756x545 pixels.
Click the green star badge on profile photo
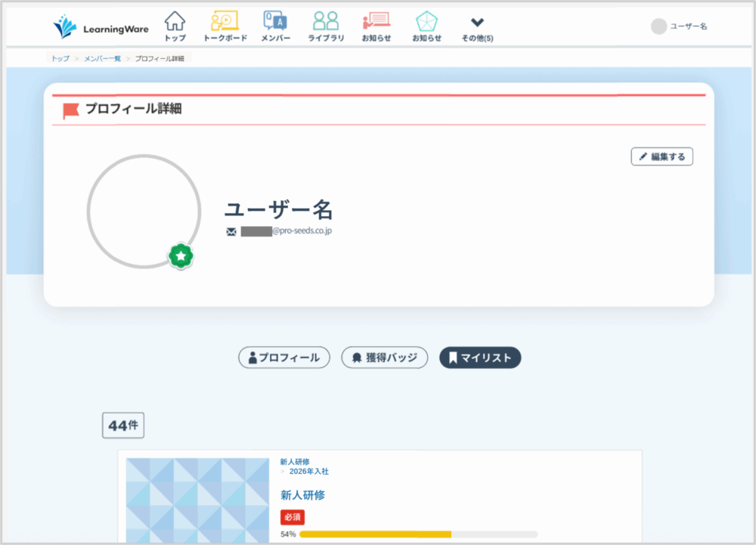pyautogui.click(x=181, y=257)
